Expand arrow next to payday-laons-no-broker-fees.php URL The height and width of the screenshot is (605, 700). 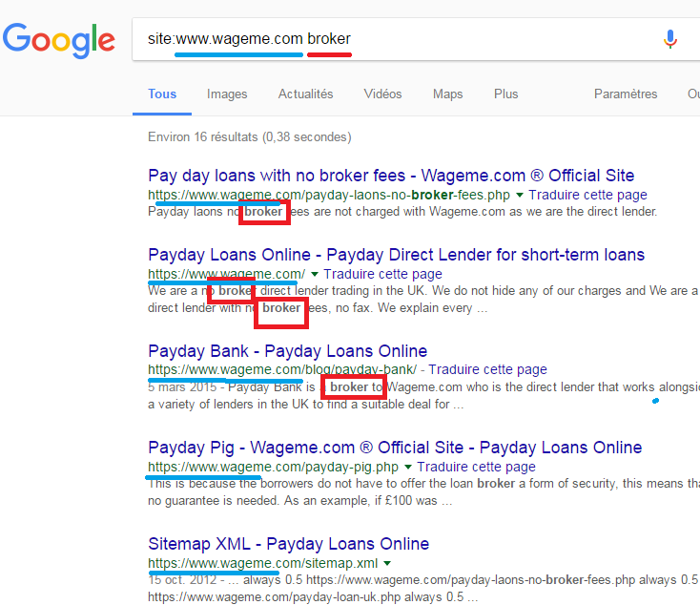(x=520, y=195)
